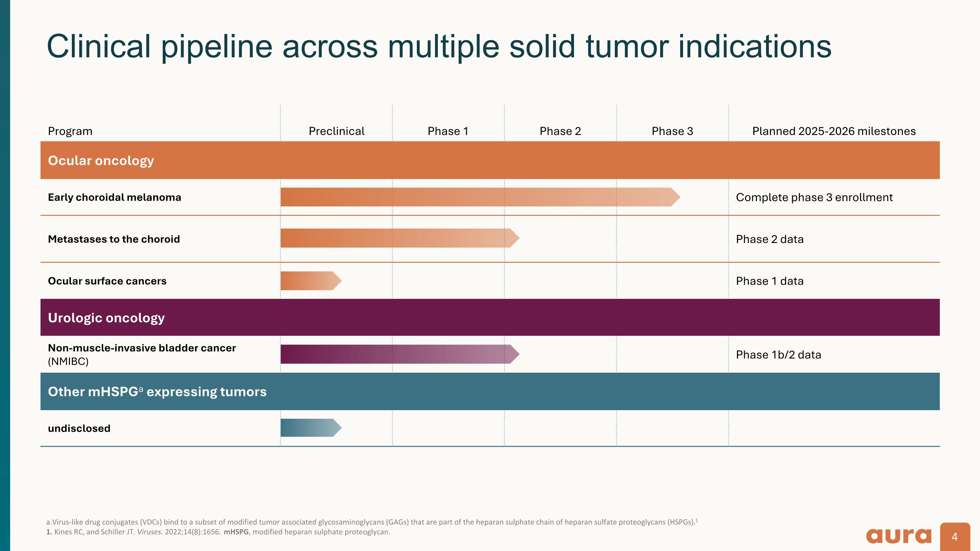The width and height of the screenshot is (980, 551).
Task: Click the Non-muscle-invasive bladder cancer label
Action: click(x=141, y=348)
